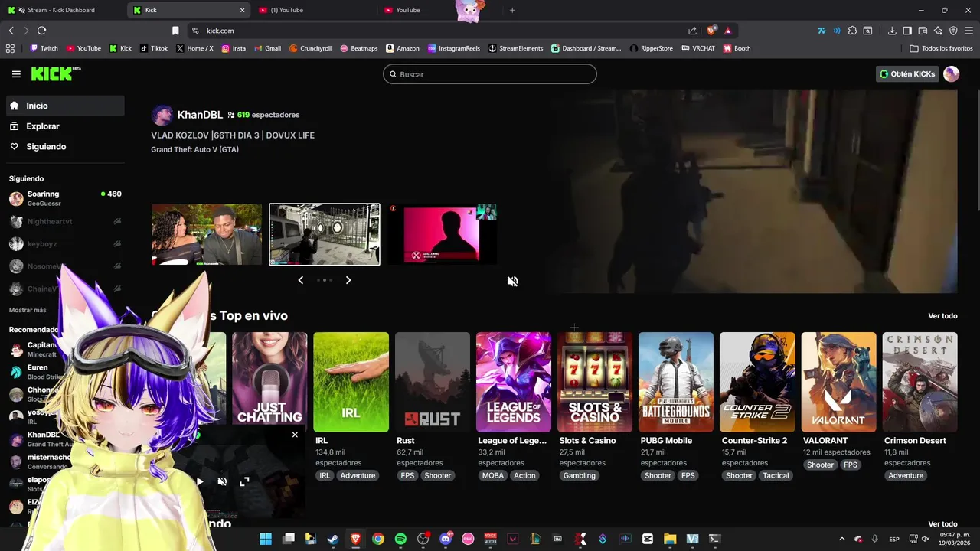Go to previous featured stream arrow
Image resolution: width=980 pixels, height=551 pixels.
(x=301, y=280)
